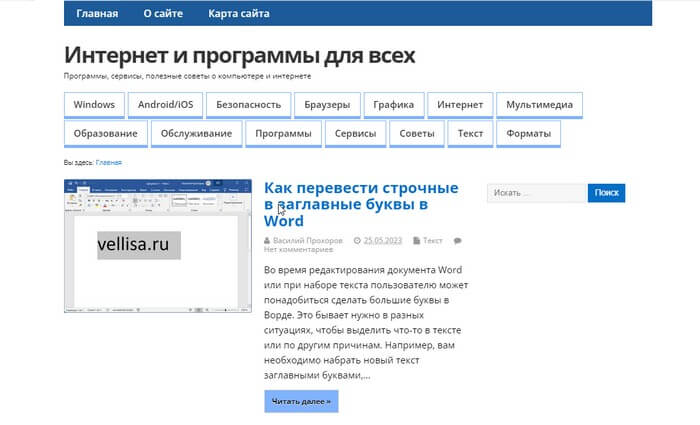Click the date 25.05.2023
This screenshot has height=425, width=700.
point(383,241)
